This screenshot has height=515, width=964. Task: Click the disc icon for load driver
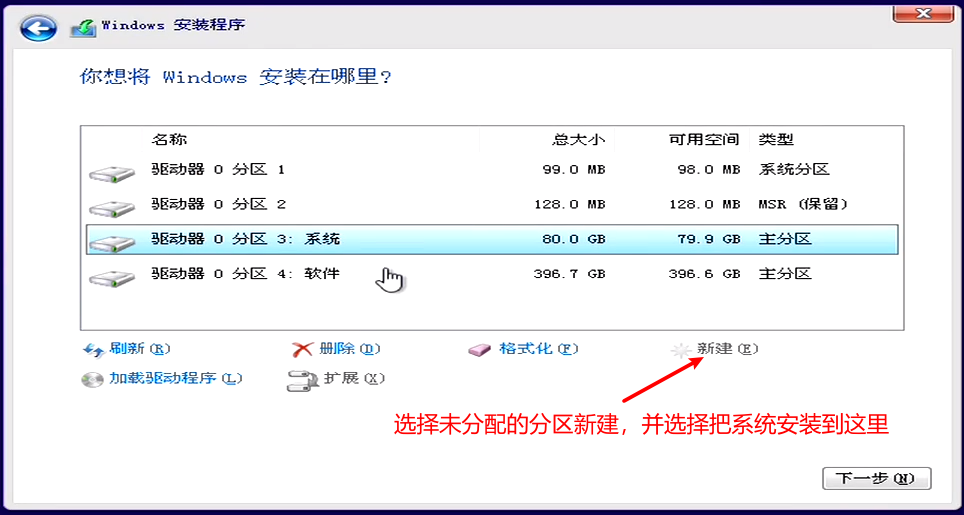pyautogui.click(x=92, y=380)
